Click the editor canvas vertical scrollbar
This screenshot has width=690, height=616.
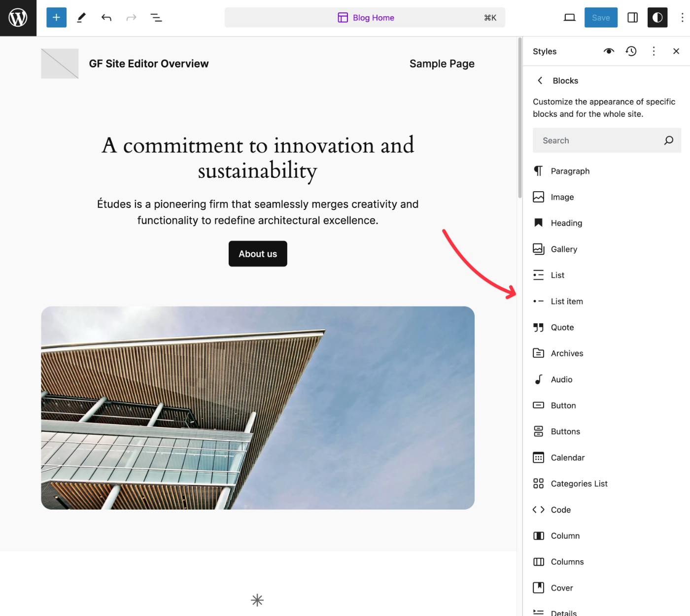[519, 118]
